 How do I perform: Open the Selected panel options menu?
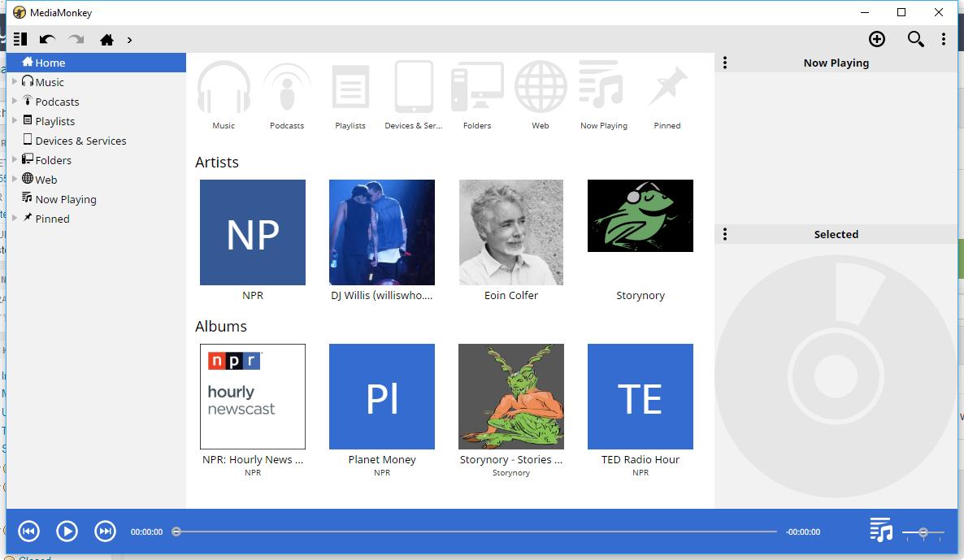pyautogui.click(x=725, y=234)
